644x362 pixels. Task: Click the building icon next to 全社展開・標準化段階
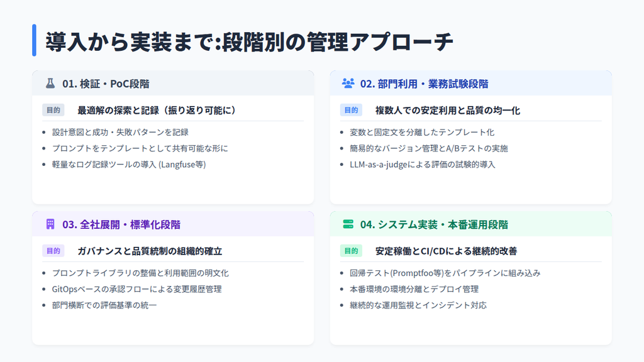click(x=50, y=224)
